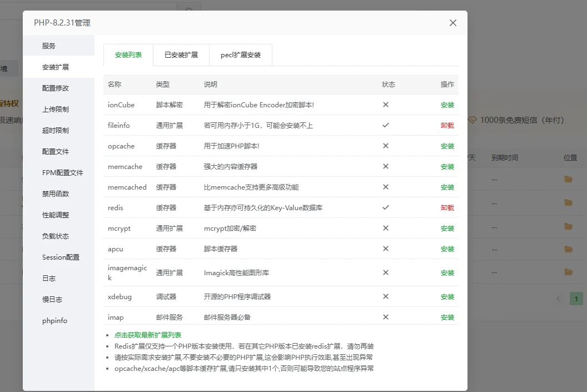The image size is (587, 392).
Task: Click the background pagination previous arrow
Action: click(x=558, y=299)
